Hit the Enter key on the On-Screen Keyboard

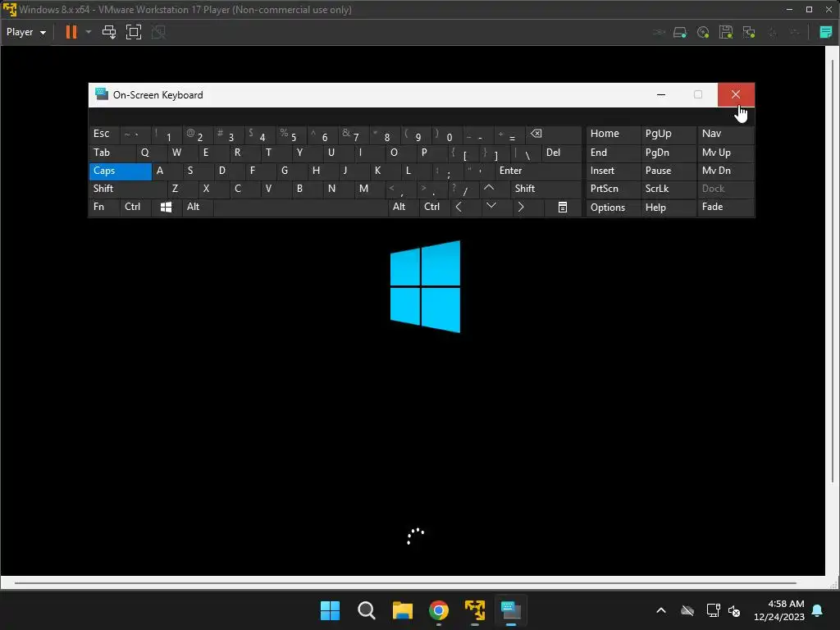point(538,171)
